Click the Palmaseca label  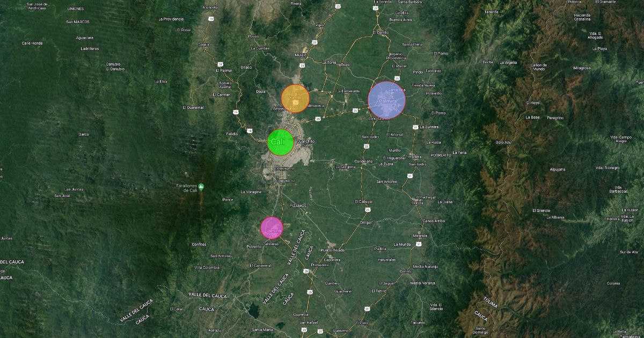click(x=315, y=105)
